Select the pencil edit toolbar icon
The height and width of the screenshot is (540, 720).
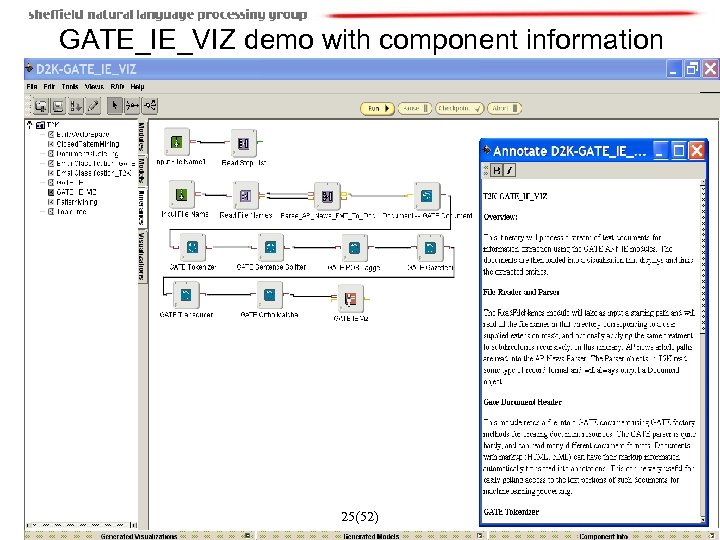click(93, 106)
